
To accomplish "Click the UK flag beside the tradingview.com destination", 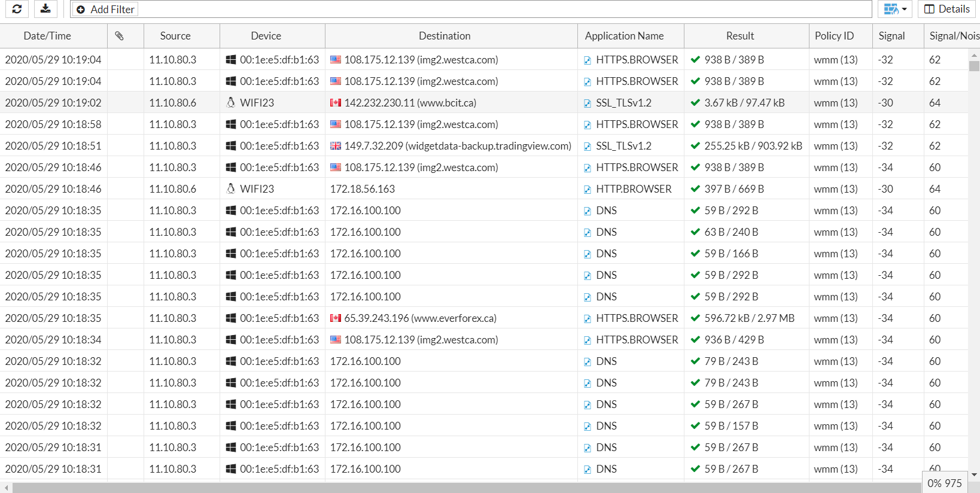I will tap(336, 146).
